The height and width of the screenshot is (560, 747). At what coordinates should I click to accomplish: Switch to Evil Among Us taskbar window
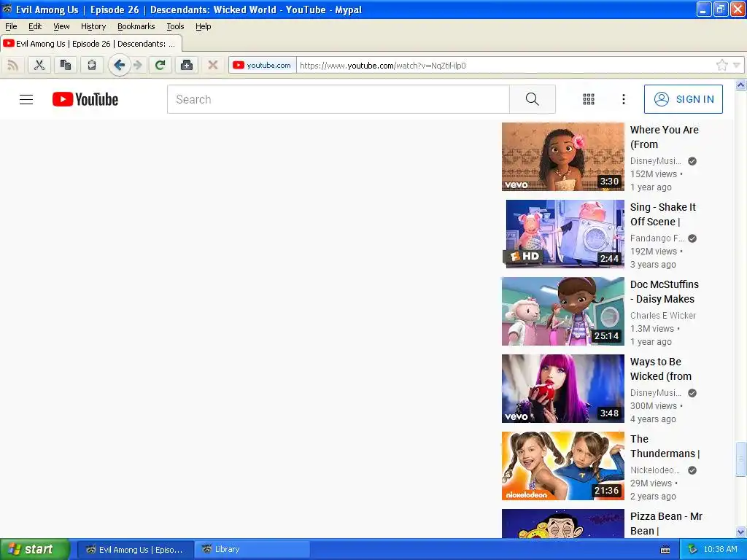[135, 550]
